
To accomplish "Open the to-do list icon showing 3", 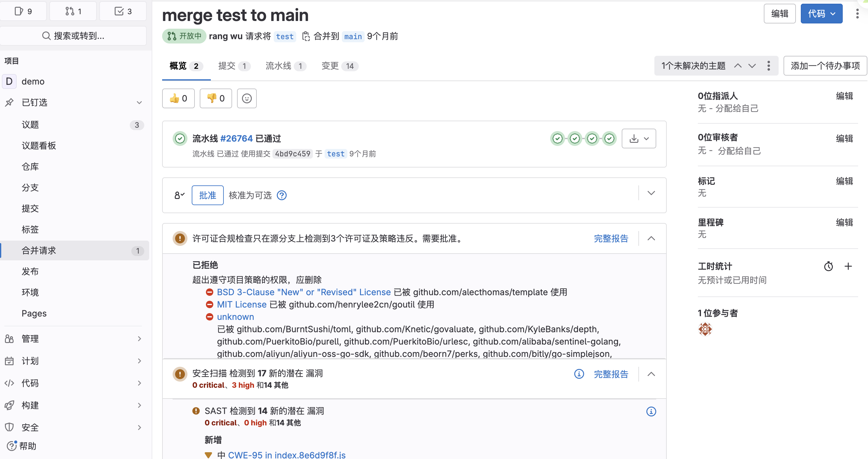I will tap(123, 11).
